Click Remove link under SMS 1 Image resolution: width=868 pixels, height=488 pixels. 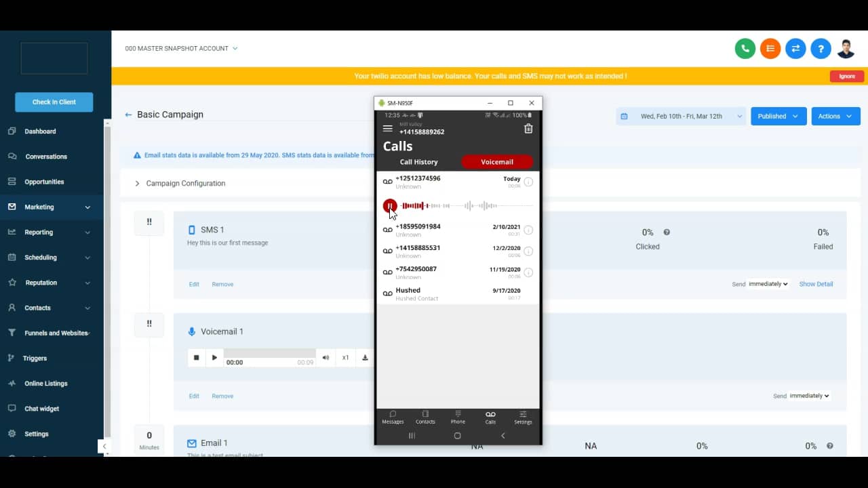click(x=222, y=284)
